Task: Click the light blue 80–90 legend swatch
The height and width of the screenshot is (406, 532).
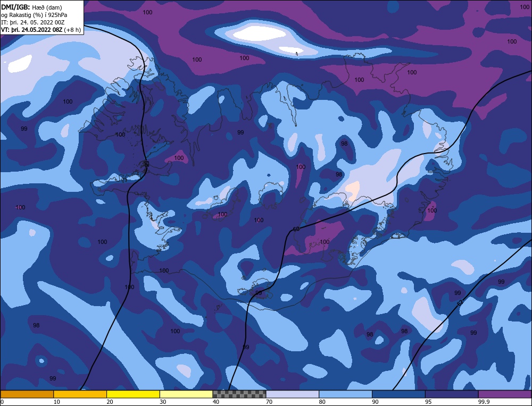Action: coord(346,394)
